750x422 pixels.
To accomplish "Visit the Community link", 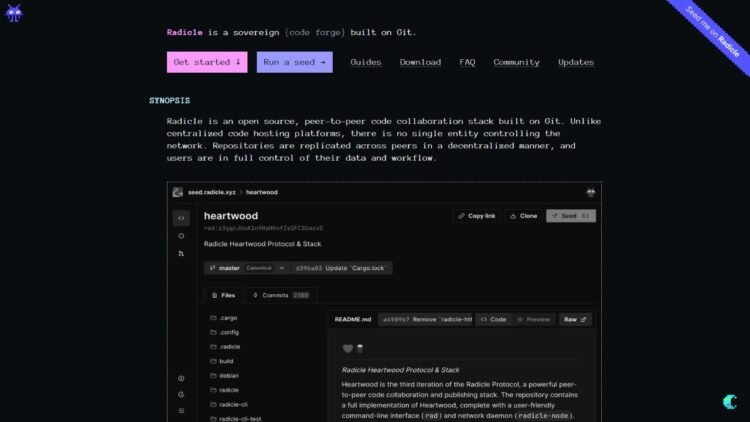I will click(517, 62).
